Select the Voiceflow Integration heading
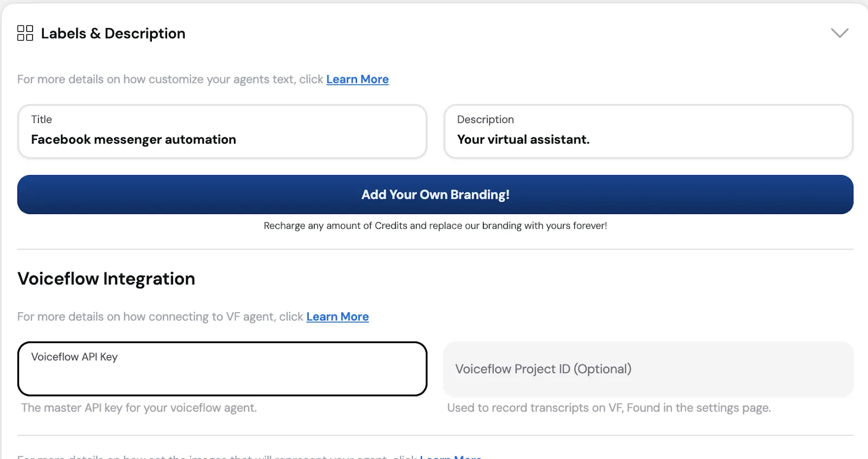This screenshot has height=459, width=868. tap(106, 279)
